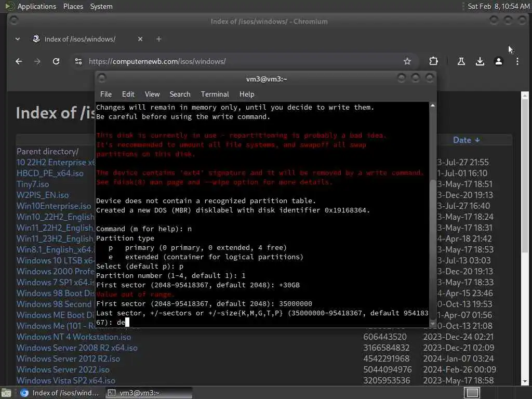
Task: Open Parent directory/ link
Action: [x=47, y=151]
